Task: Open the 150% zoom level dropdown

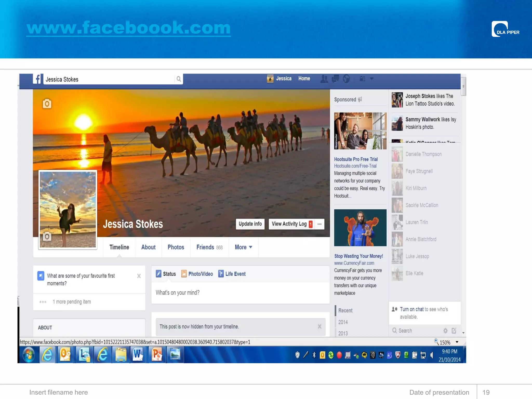Action: click(457, 342)
